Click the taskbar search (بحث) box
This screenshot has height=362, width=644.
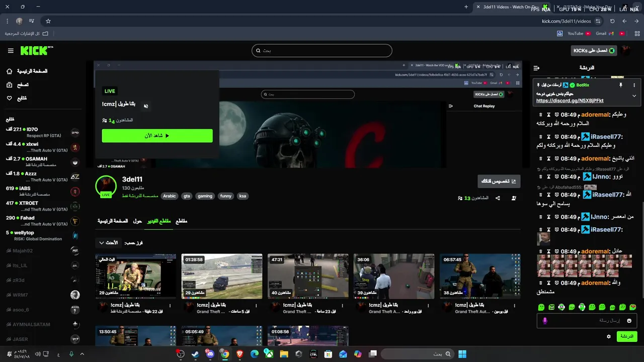[417, 354]
